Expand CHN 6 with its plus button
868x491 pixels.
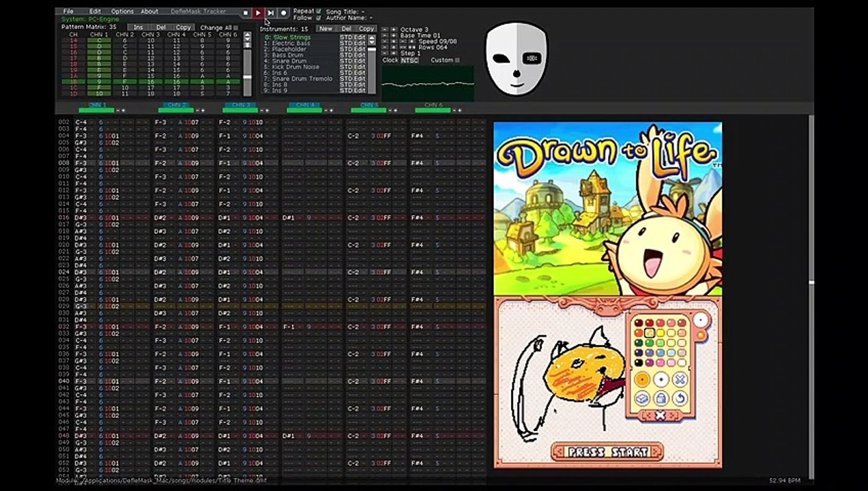pyautogui.click(x=459, y=110)
